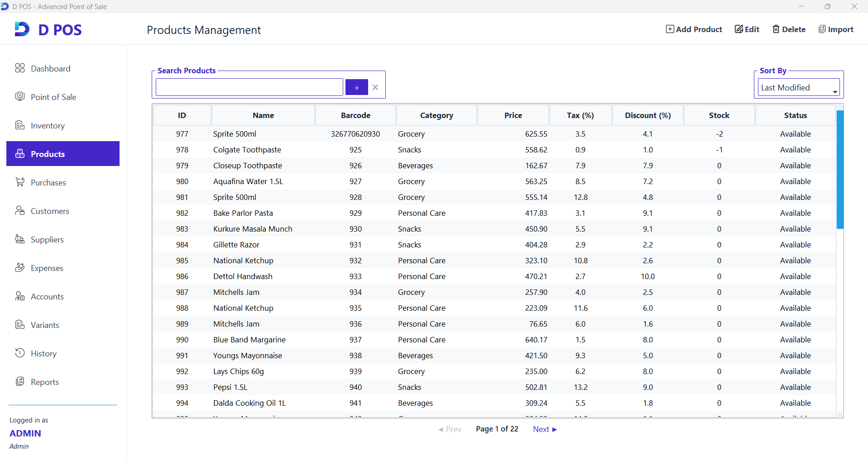Viewport: 868px width, 460px height.
Task: Click the Accounts sidebar icon
Action: 20,296
